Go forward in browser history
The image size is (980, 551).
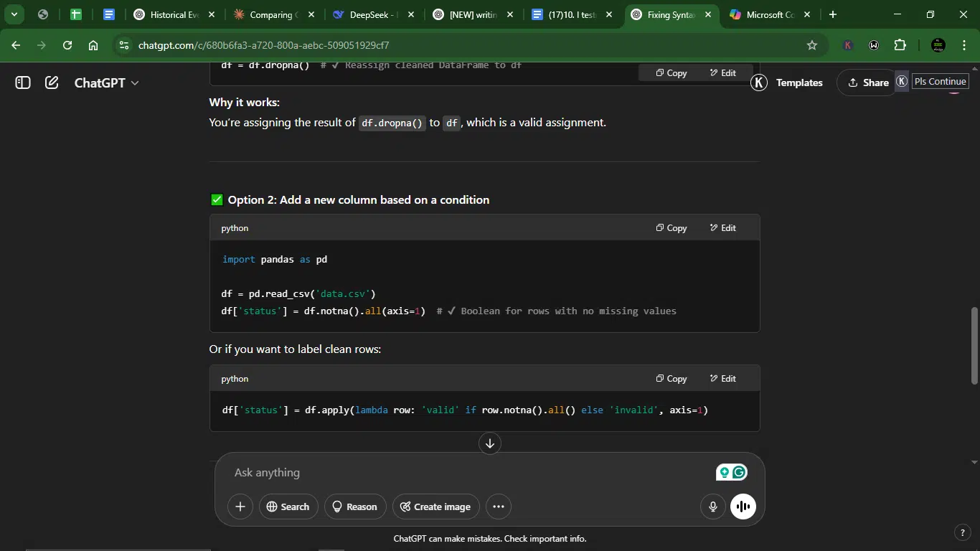(42, 45)
